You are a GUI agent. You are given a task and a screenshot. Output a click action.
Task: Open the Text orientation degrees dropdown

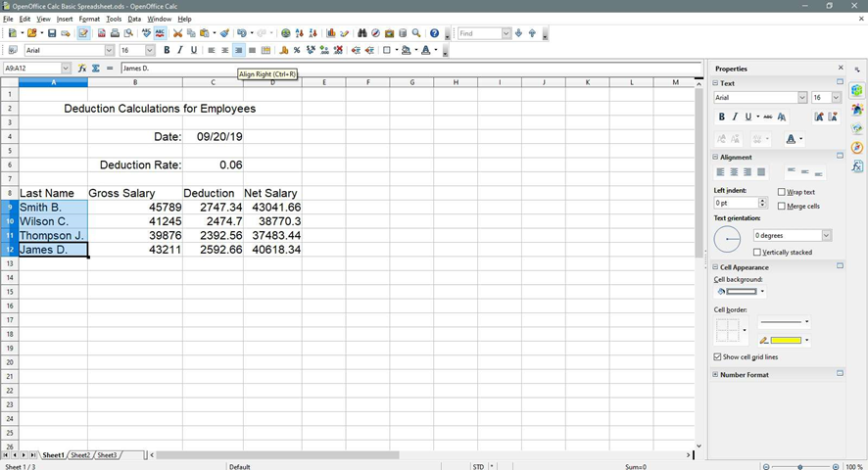826,236
